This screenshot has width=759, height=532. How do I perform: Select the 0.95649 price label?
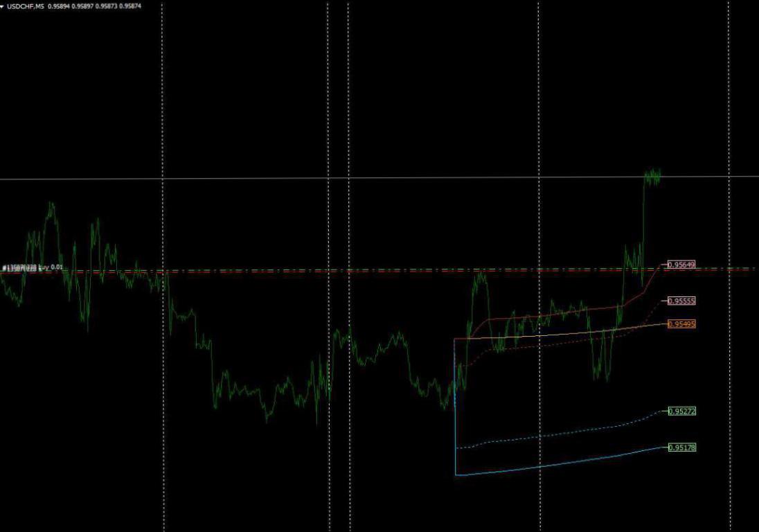click(681, 265)
